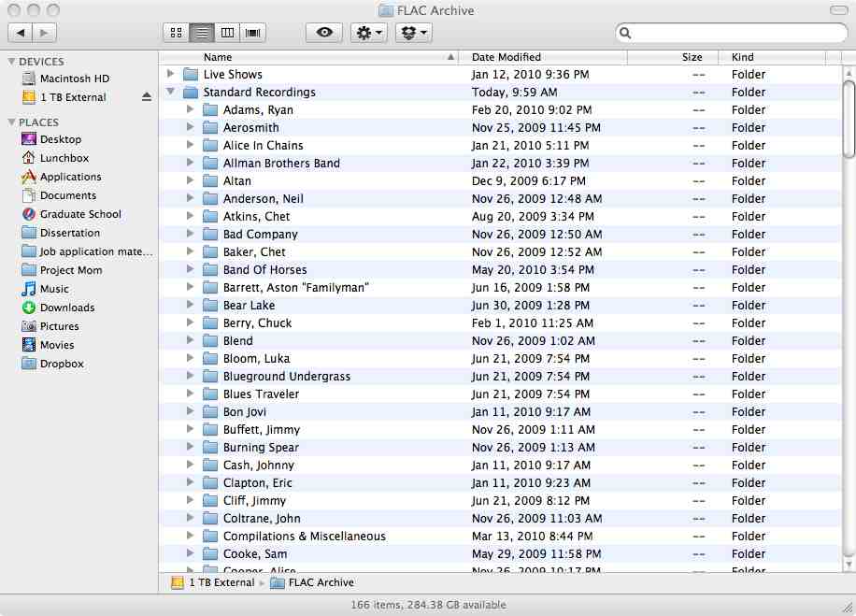Screen dimensions: 856x616
Task: Open Quick Look with the eye icon
Action: coord(323,32)
